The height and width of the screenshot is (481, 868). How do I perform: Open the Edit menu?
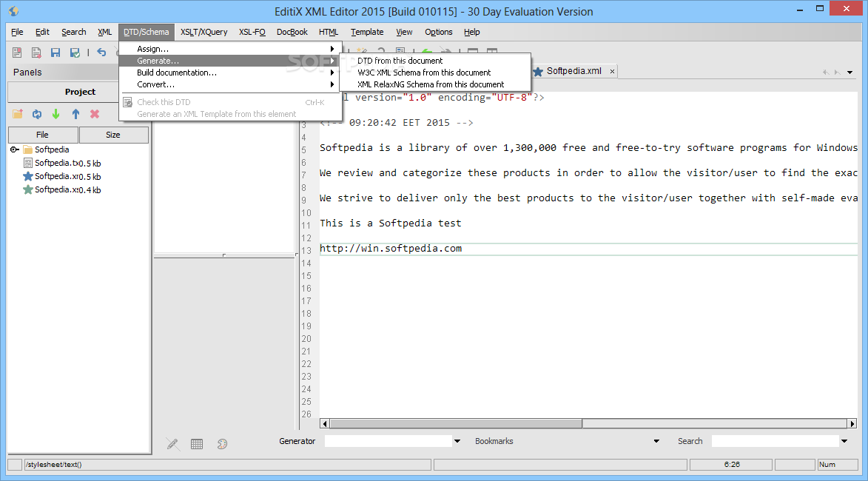coord(43,32)
